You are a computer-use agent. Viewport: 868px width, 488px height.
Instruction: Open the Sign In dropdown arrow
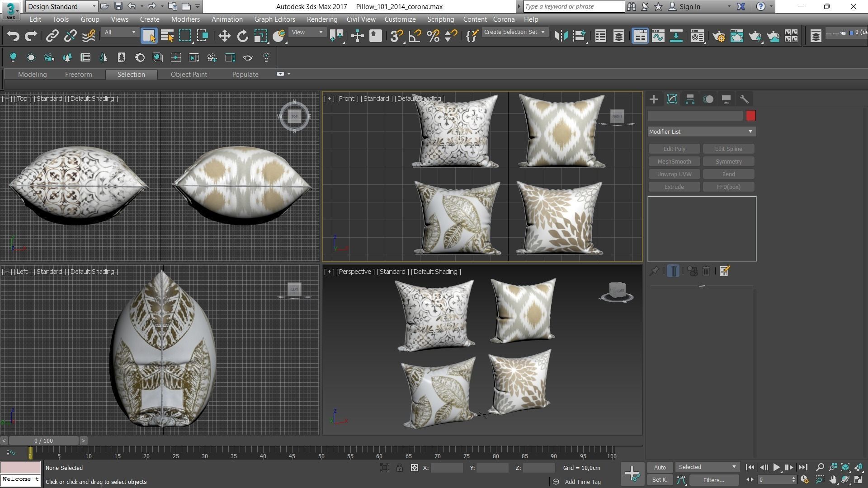click(729, 6)
